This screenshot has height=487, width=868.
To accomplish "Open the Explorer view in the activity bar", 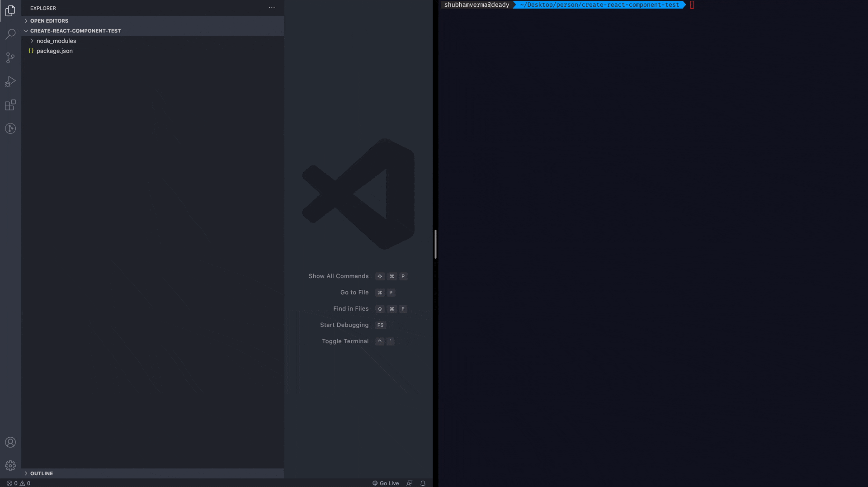I will point(10,10).
